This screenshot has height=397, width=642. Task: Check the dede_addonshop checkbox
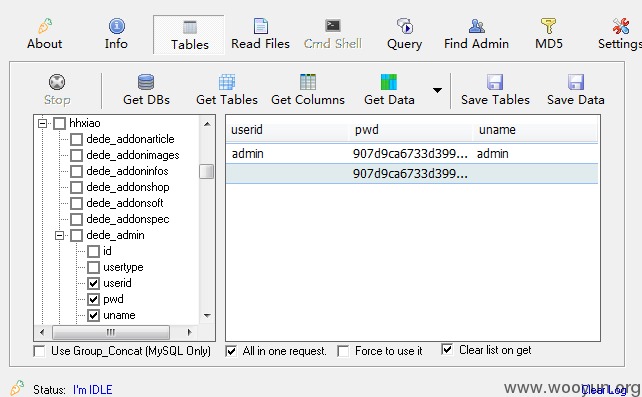pyautogui.click(x=77, y=187)
